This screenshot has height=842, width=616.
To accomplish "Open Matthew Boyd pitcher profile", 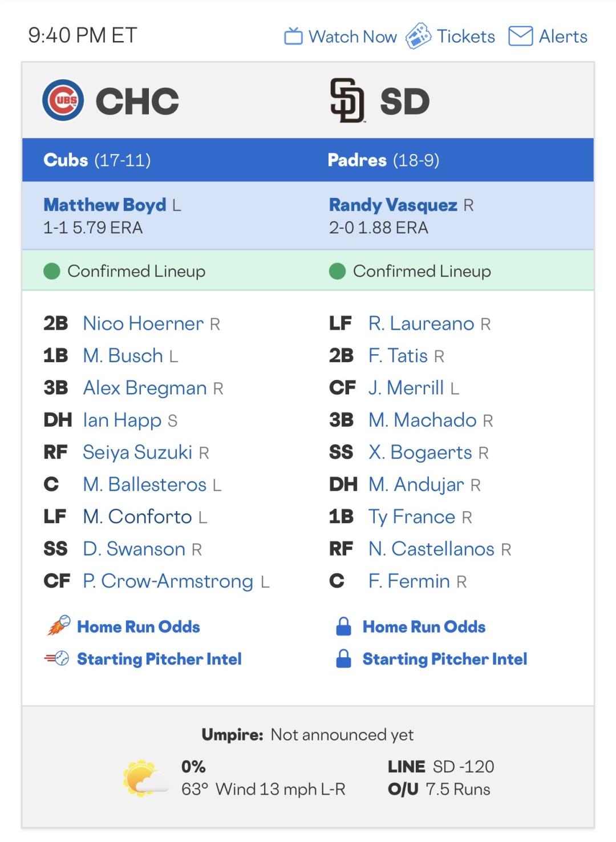I will click(x=105, y=205).
